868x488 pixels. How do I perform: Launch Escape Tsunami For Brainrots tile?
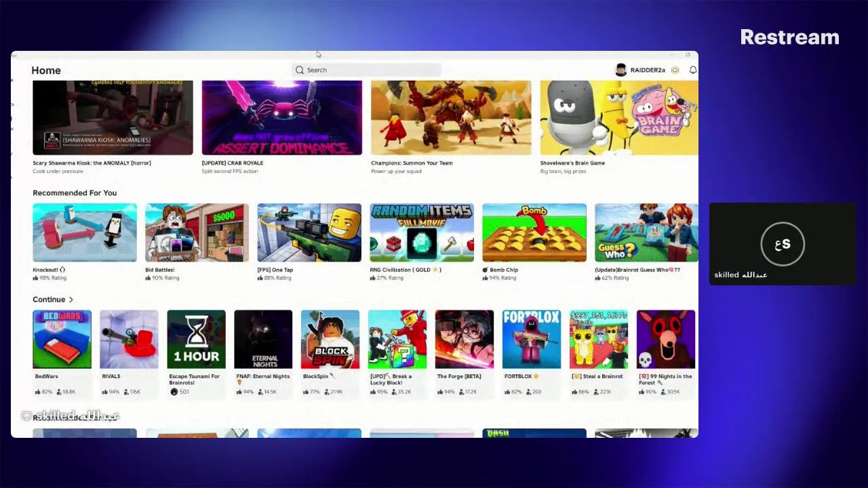tap(196, 340)
